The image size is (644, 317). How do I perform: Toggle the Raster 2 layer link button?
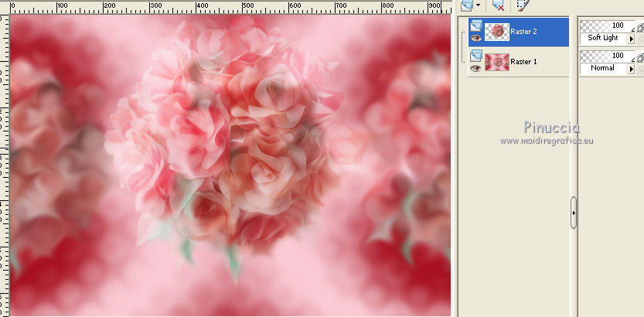click(x=640, y=28)
